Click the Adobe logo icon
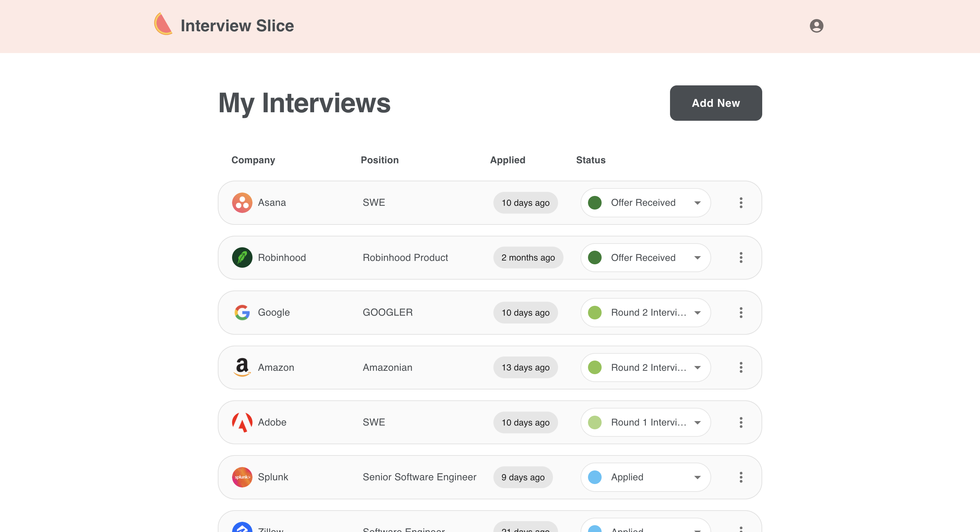This screenshot has height=532, width=980. point(242,422)
